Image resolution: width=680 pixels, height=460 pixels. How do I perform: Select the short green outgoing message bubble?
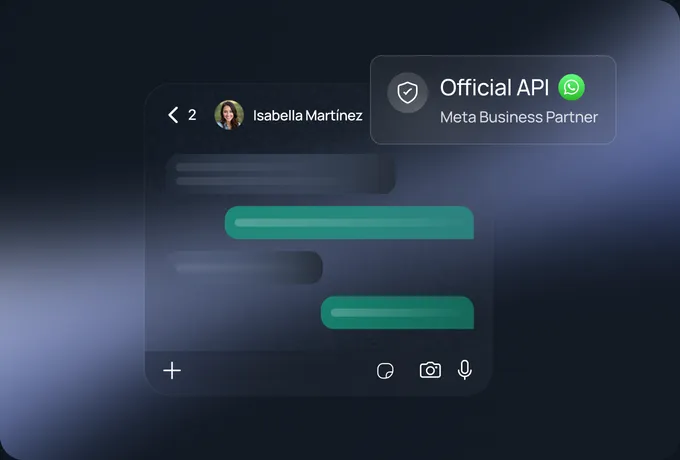397,313
